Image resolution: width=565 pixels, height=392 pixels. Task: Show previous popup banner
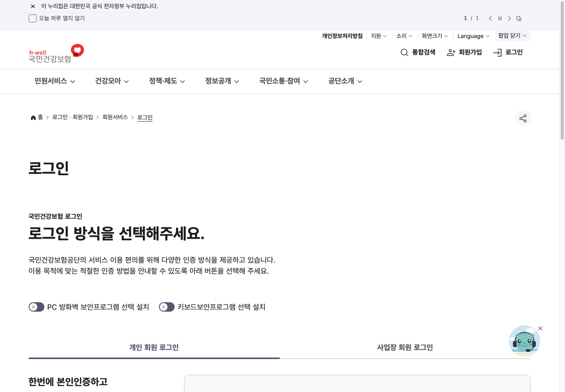point(490,18)
